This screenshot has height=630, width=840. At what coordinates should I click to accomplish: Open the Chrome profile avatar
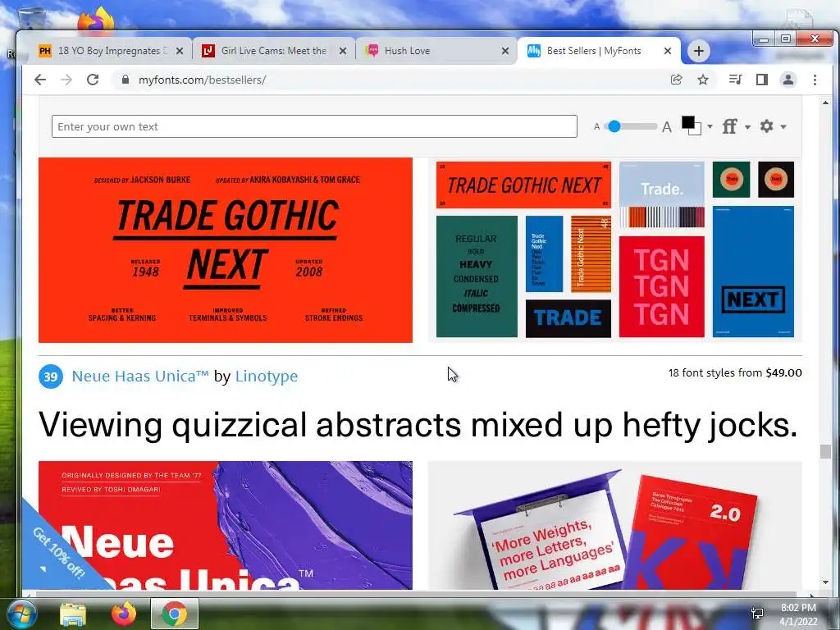(788, 80)
